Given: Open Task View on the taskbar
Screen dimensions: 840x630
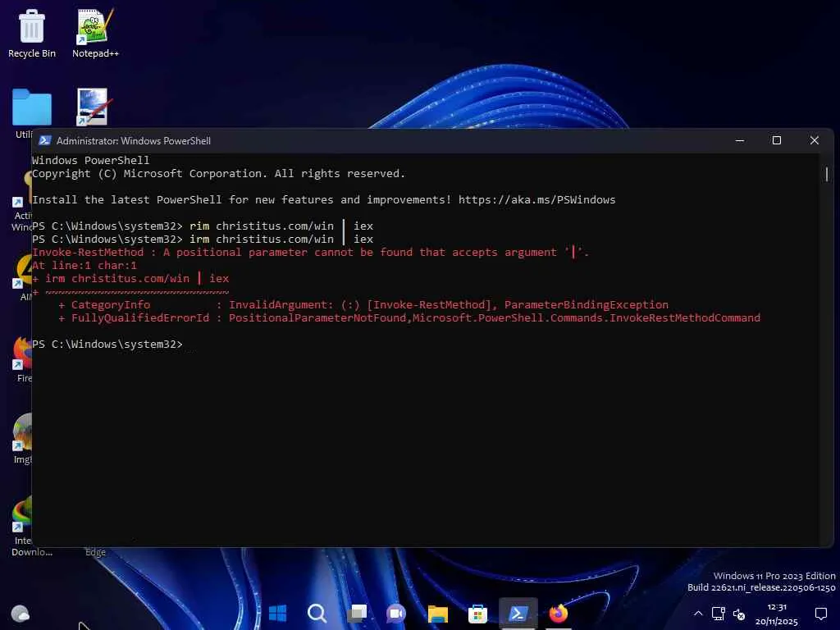Looking at the screenshot, I should pos(357,613).
